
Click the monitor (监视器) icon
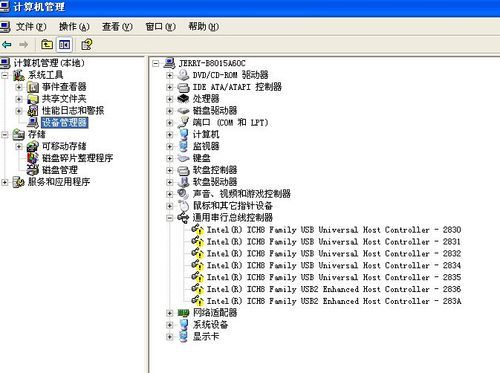point(183,146)
